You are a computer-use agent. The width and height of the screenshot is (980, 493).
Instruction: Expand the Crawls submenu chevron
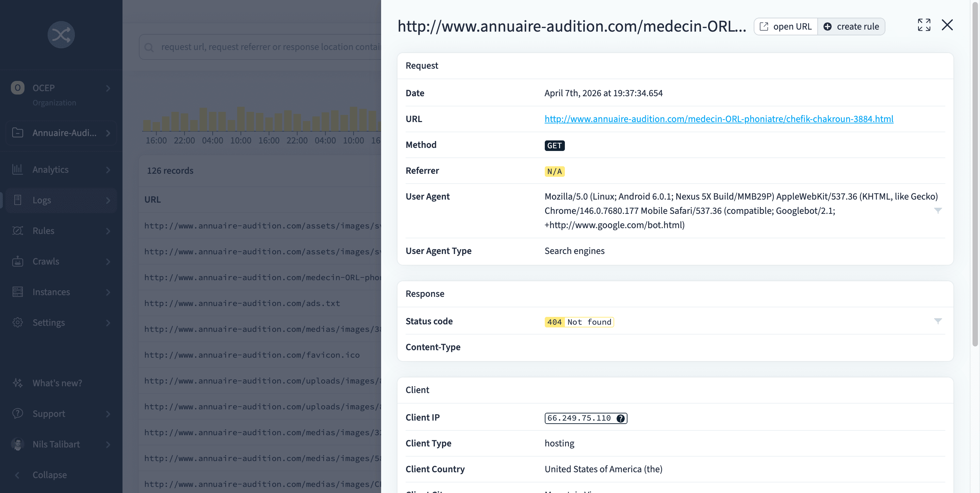(108, 261)
